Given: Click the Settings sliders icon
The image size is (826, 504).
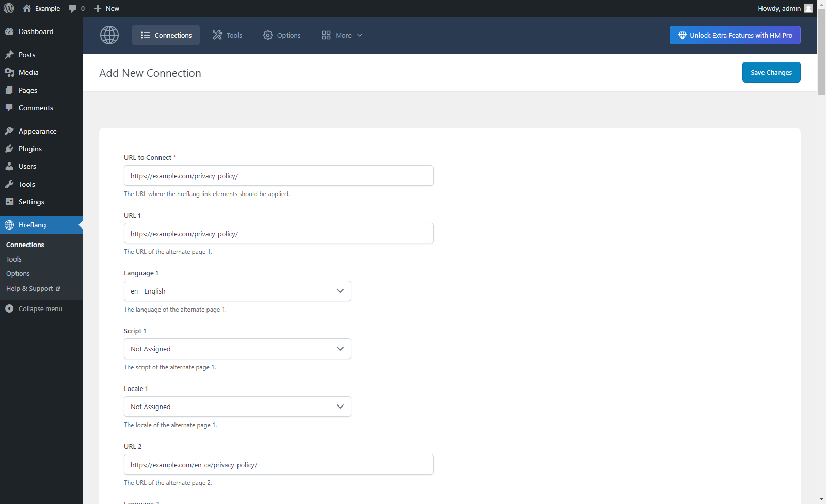Looking at the screenshot, I should coord(9,202).
